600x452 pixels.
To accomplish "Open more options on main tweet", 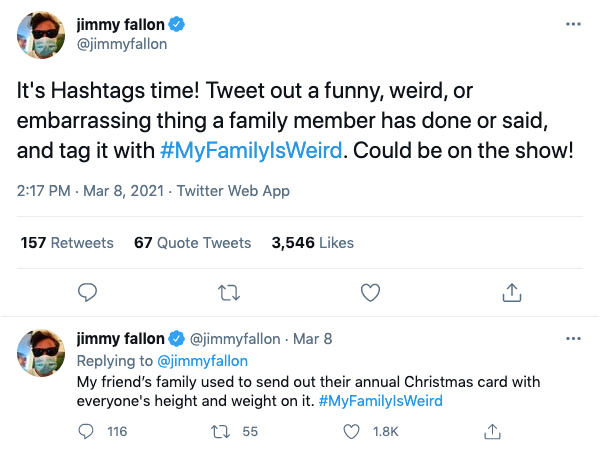I will point(572,23).
